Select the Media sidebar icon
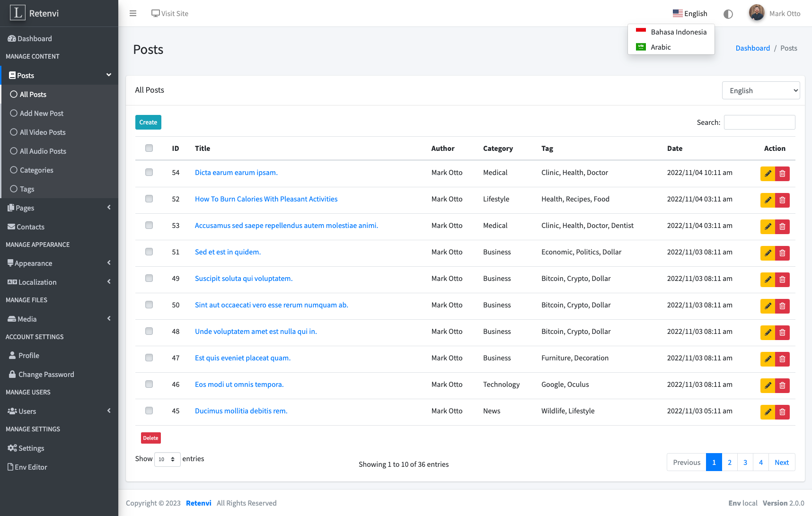Image resolution: width=812 pixels, height=516 pixels. 11,319
